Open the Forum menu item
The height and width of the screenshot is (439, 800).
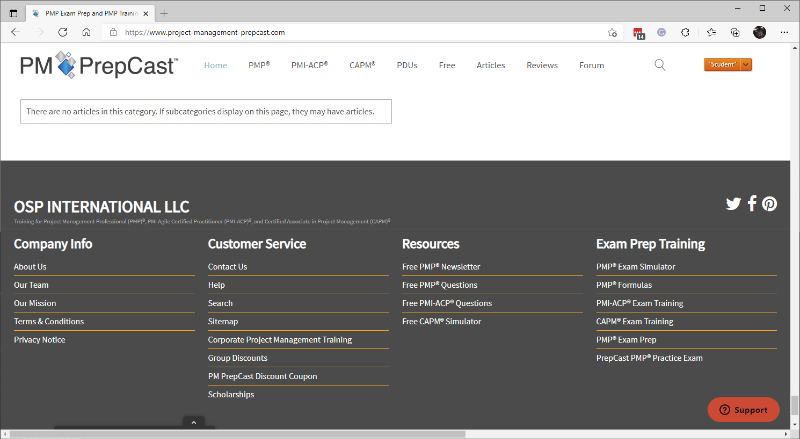591,65
